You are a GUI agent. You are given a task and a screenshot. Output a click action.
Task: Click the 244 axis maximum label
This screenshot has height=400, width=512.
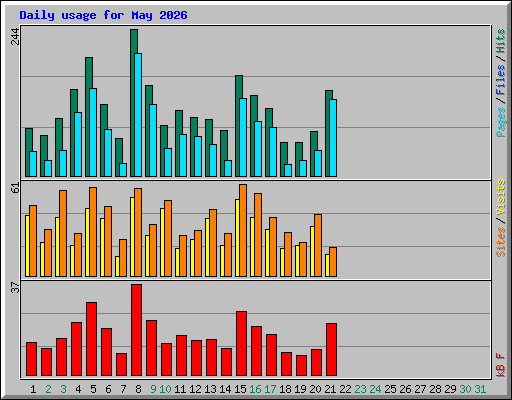click(15, 36)
